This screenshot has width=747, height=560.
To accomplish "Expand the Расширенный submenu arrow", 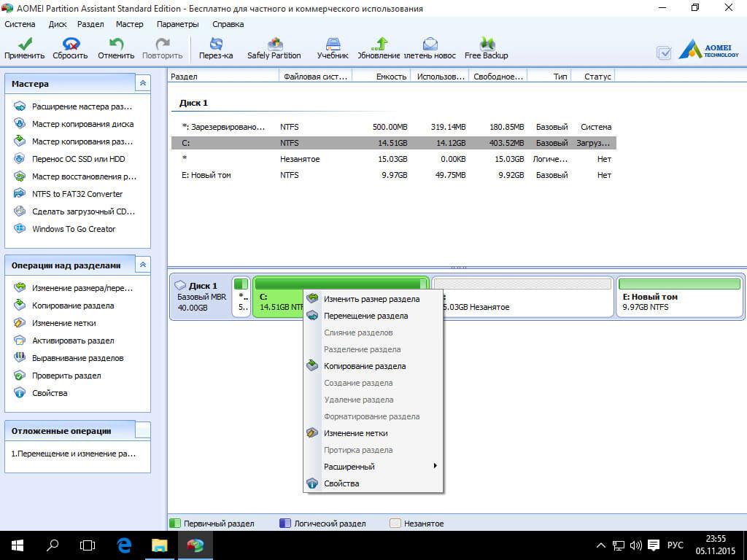I will [435, 466].
